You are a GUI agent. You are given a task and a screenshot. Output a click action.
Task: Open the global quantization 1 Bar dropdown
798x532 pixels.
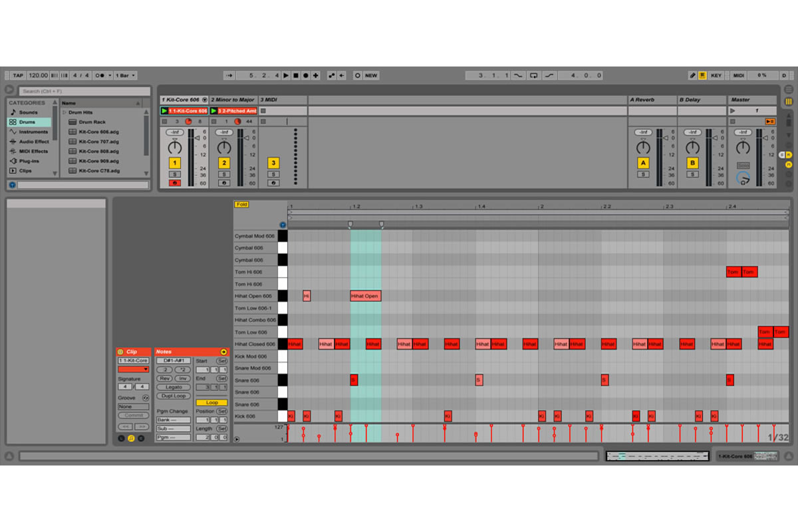pyautogui.click(x=125, y=75)
